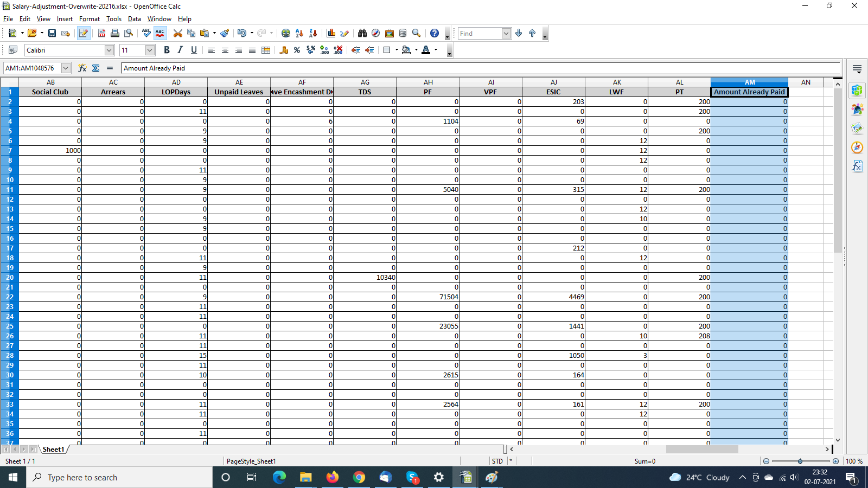Delete a decimal place

tap(338, 50)
